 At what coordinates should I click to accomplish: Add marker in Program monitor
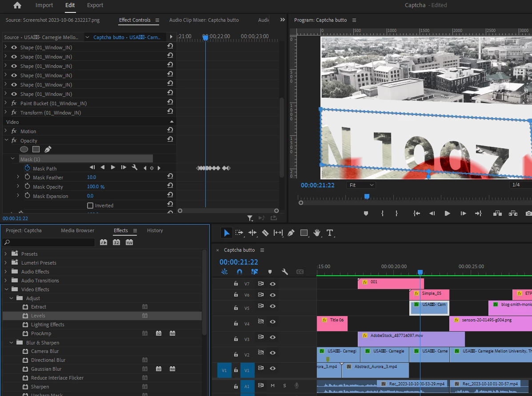[366, 214]
